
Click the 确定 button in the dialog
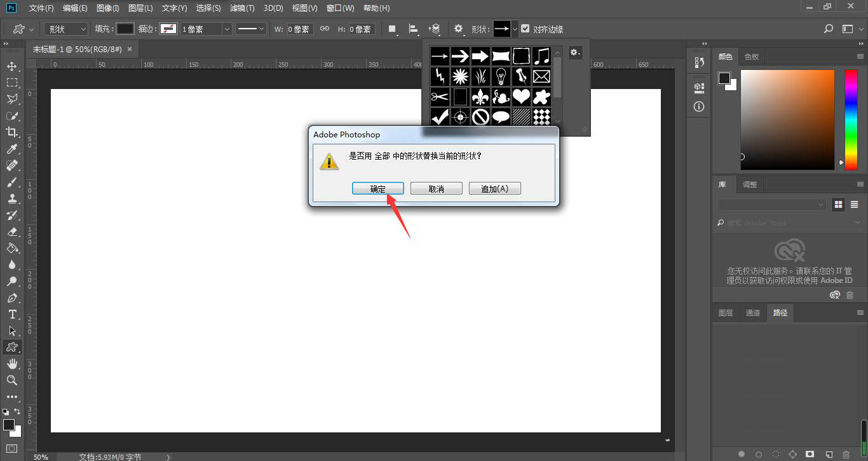click(x=377, y=188)
